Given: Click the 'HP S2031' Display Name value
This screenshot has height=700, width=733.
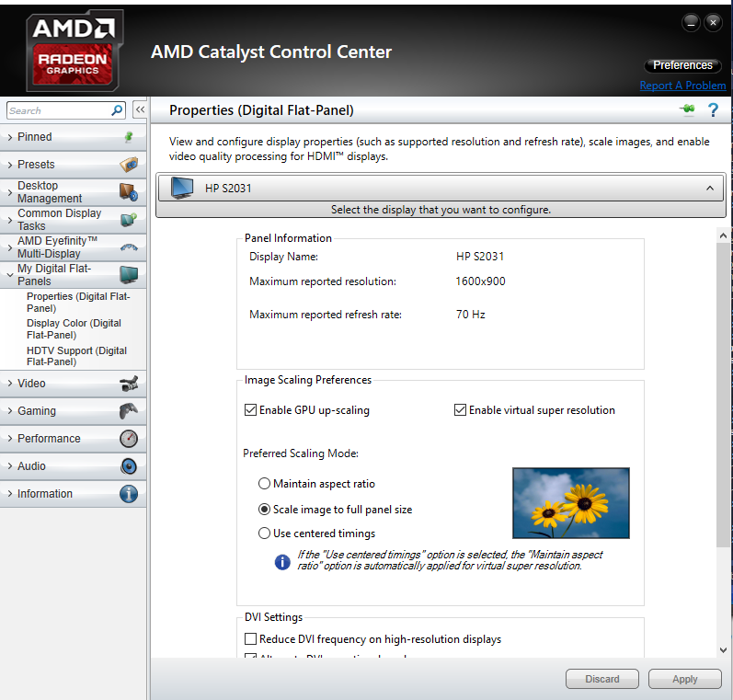Looking at the screenshot, I should [480, 257].
